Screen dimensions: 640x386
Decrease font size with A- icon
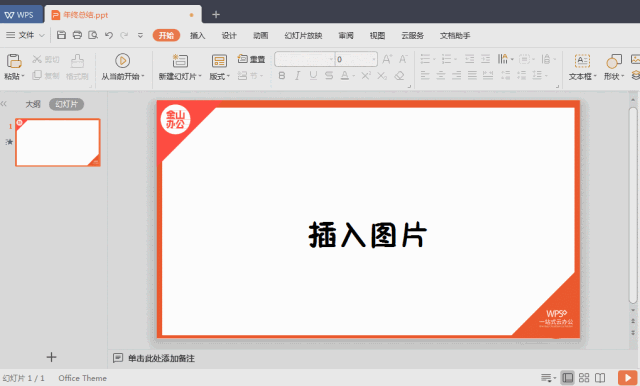[403, 59]
